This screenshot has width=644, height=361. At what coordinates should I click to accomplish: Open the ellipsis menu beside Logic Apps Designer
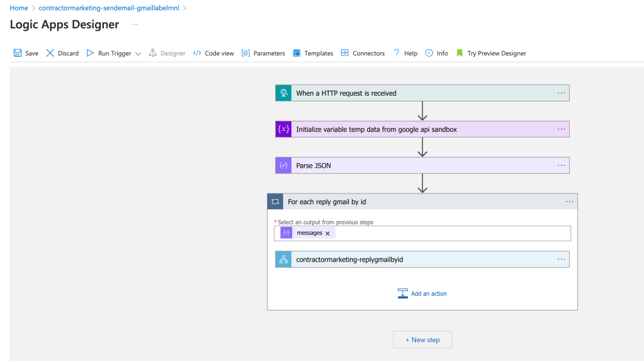135,25
